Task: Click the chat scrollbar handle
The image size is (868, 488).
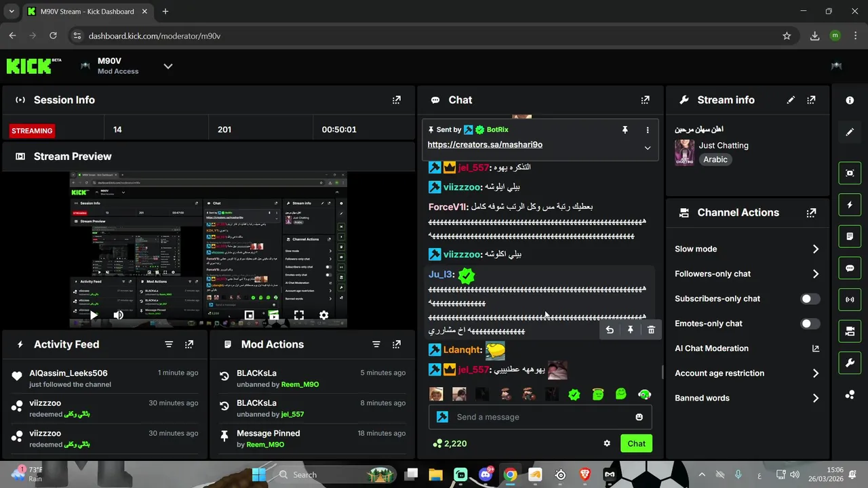Action: (x=663, y=372)
